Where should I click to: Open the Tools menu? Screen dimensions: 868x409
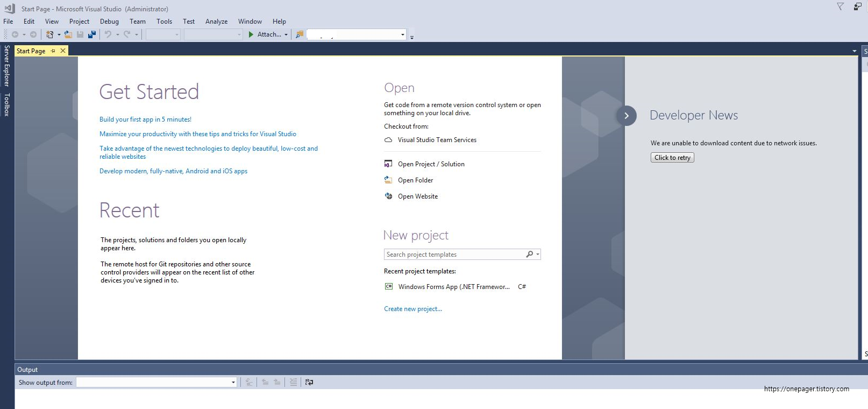(x=164, y=22)
